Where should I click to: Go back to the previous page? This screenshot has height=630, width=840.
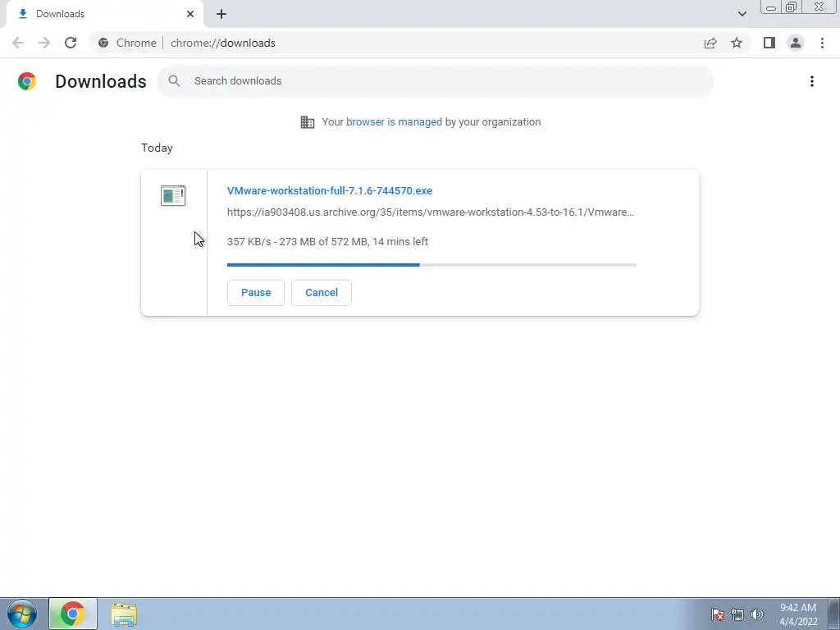[18, 43]
